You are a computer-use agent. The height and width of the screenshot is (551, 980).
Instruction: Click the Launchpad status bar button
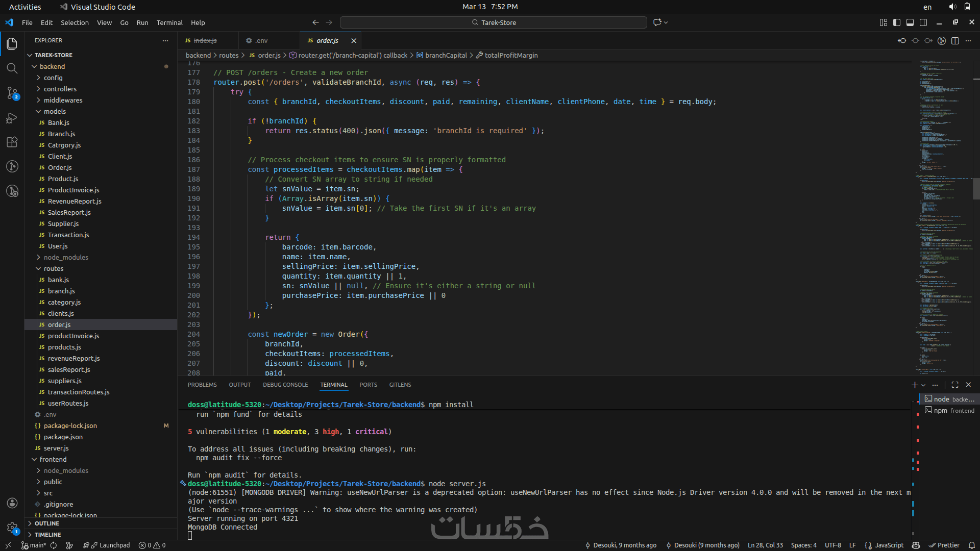[x=110, y=545]
